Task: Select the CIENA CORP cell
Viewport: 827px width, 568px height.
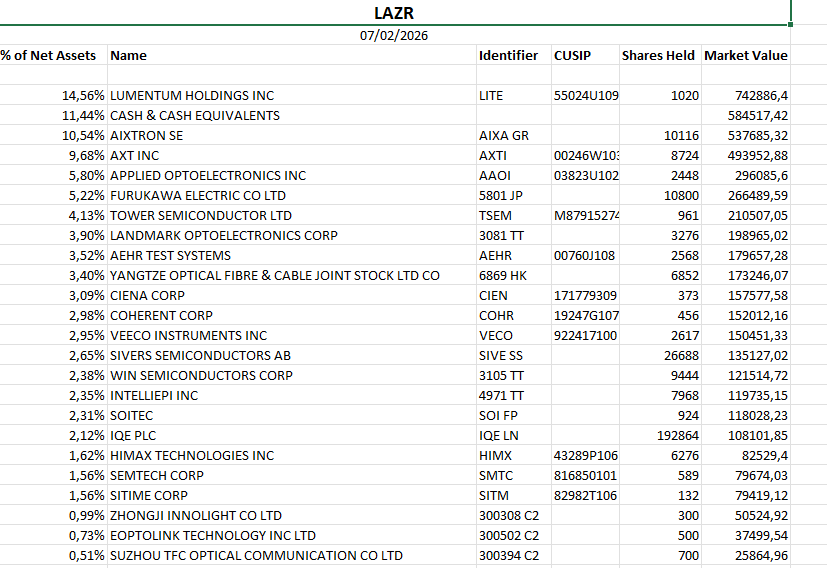Action: click(x=292, y=296)
